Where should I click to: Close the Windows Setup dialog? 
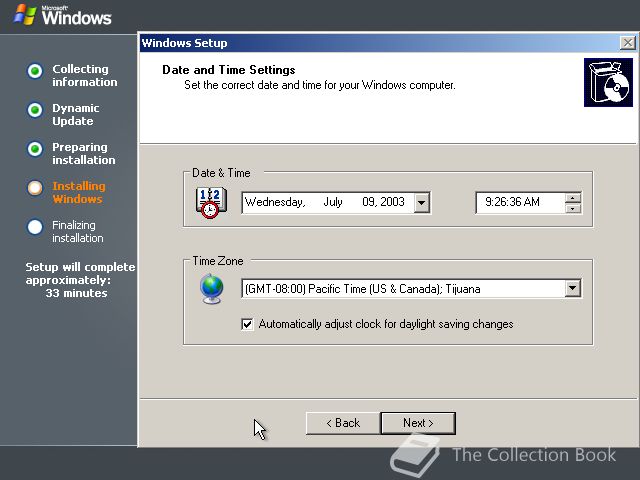[x=627, y=43]
